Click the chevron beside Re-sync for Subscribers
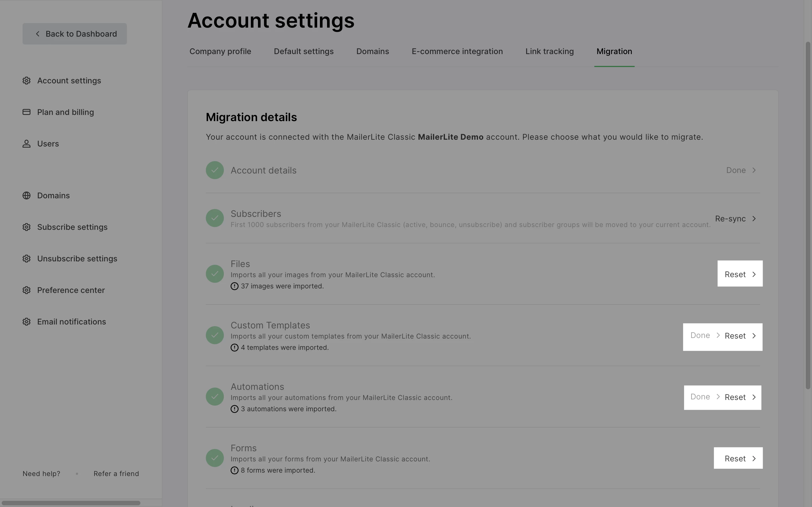Image resolution: width=812 pixels, height=507 pixels. pos(754,219)
